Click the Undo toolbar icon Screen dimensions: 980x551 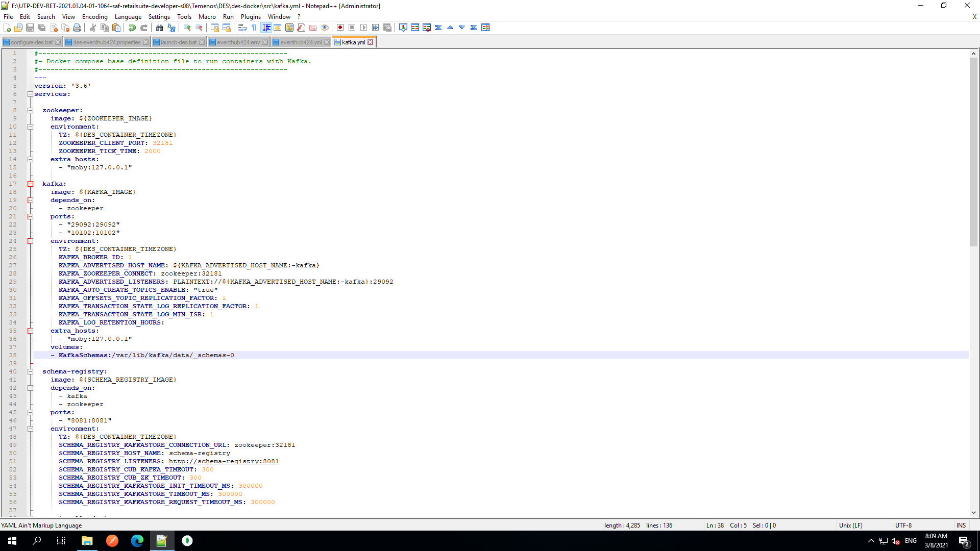(x=132, y=28)
